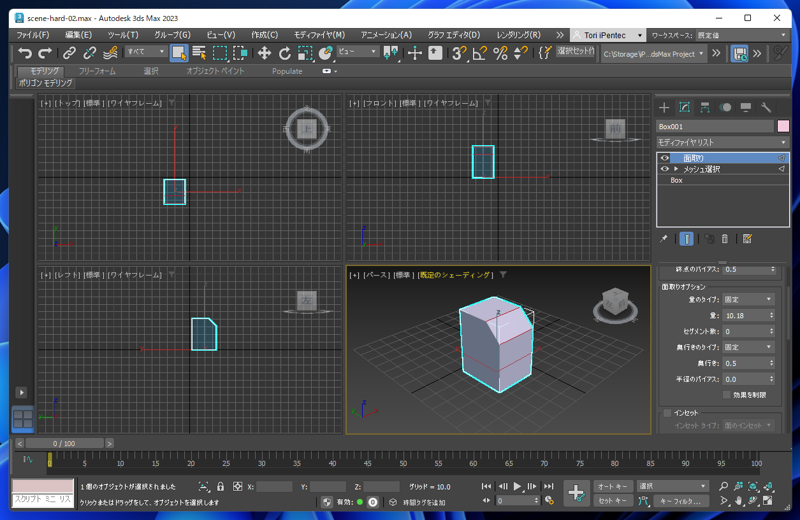Toggle Percent Snap button

click(x=500, y=53)
